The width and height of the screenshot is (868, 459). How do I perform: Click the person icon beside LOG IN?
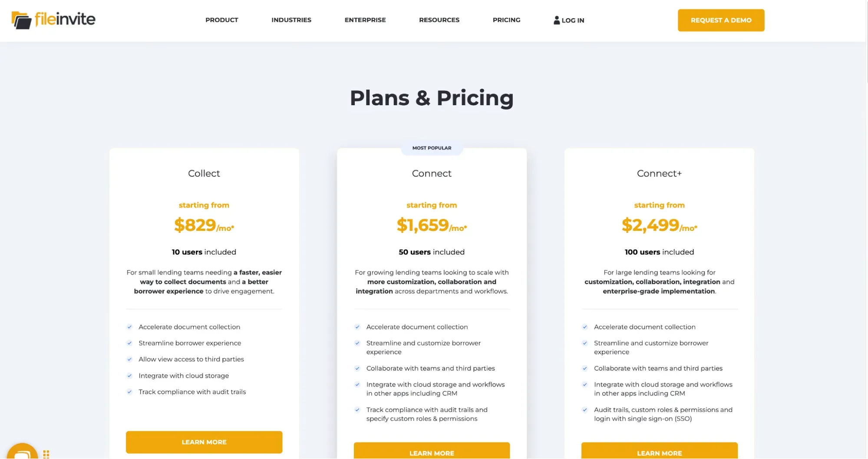[556, 20]
